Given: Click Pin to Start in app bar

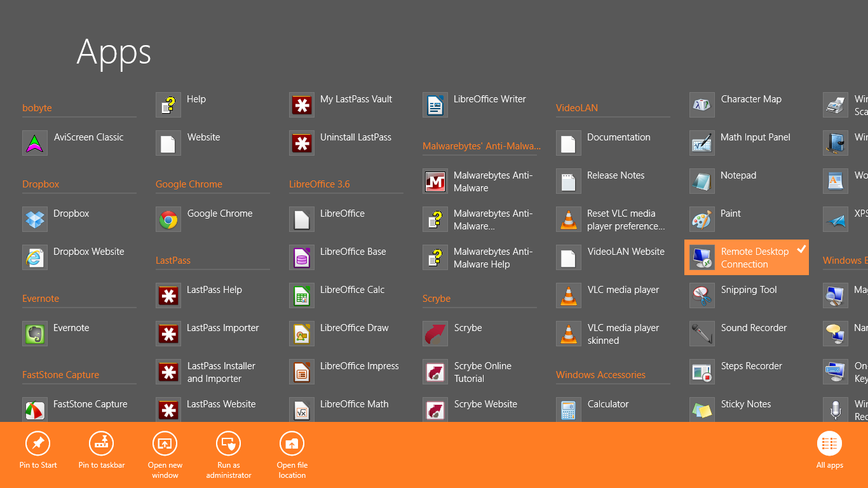Looking at the screenshot, I should [38, 450].
